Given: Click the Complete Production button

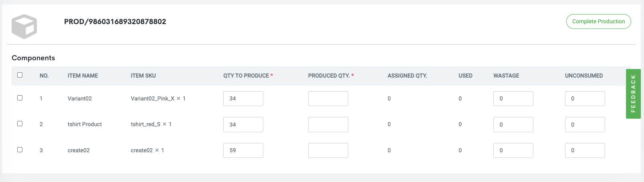Looking at the screenshot, I should point(598,22).
